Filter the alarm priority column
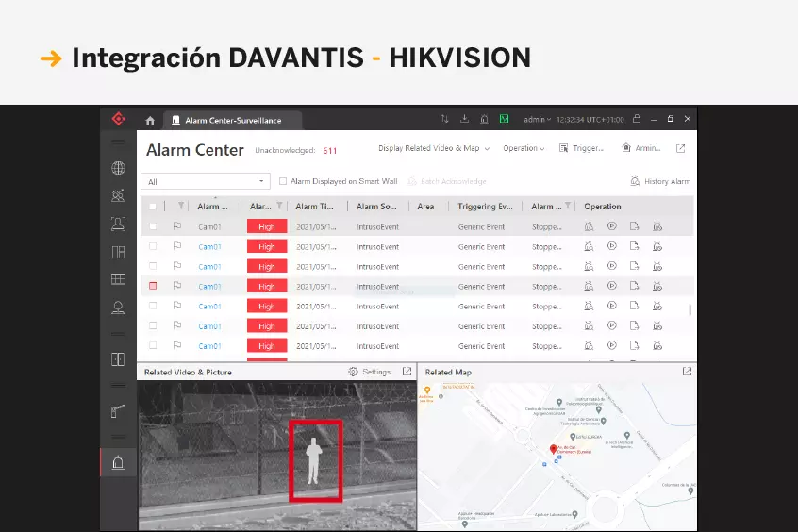 point(279,206)
